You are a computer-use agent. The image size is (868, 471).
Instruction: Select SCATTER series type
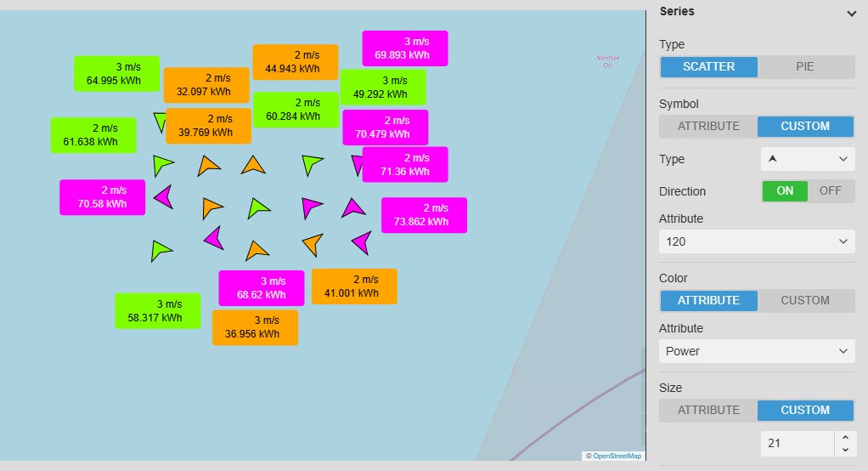tap(708, 66)
